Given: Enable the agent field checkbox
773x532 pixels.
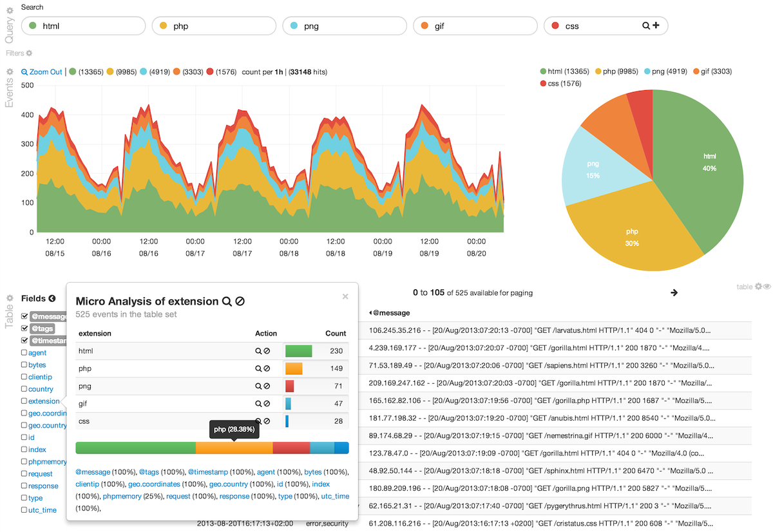Looking at the screenshot, I should 24,353.
